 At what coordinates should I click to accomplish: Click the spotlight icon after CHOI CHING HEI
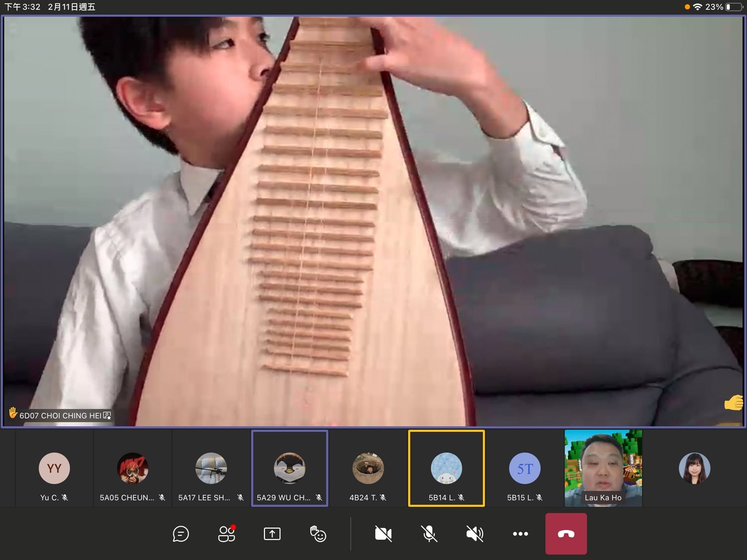(x=107, y=416)
